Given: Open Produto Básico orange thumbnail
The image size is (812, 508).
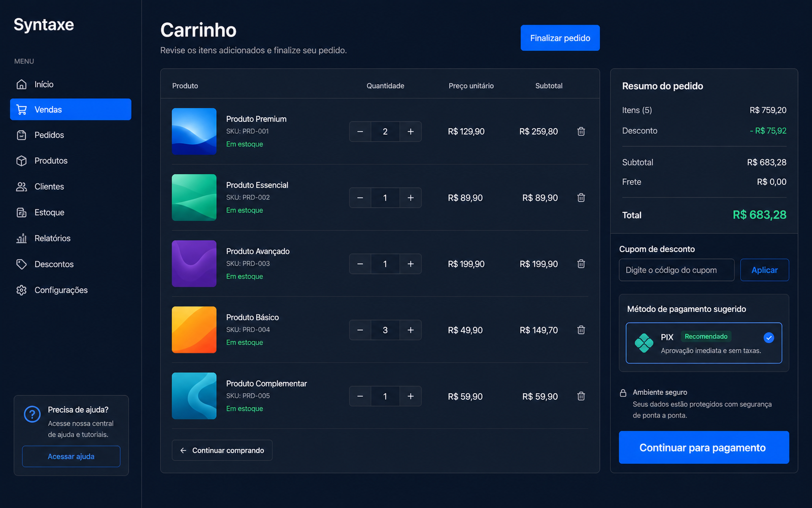Looking at the screenshot, I should coord(194,330).
